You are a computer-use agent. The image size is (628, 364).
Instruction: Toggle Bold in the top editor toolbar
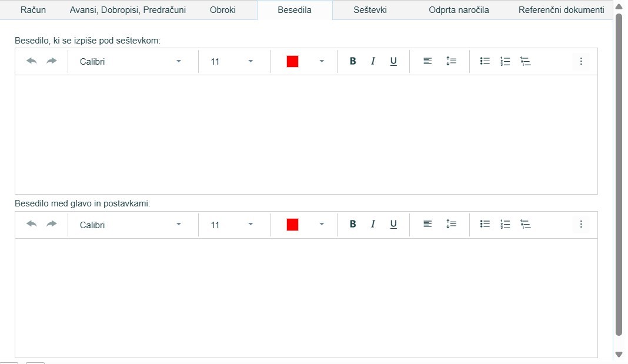353,61
